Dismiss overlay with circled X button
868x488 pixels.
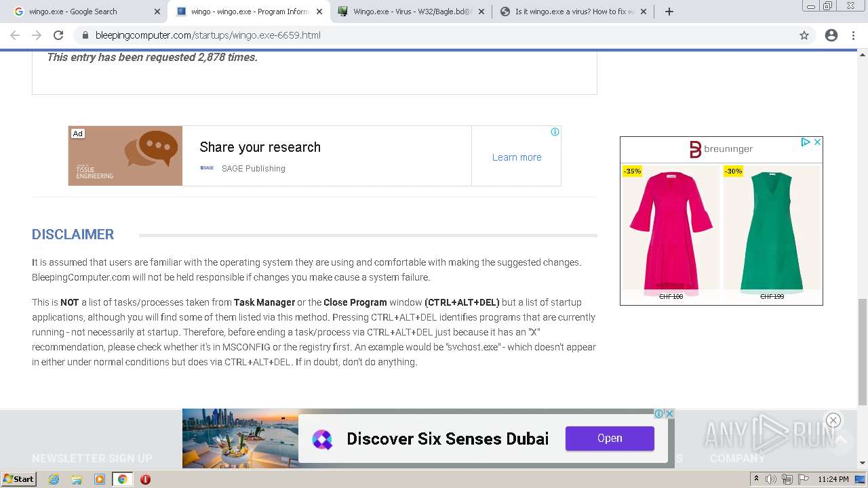(x=833, y=420)
